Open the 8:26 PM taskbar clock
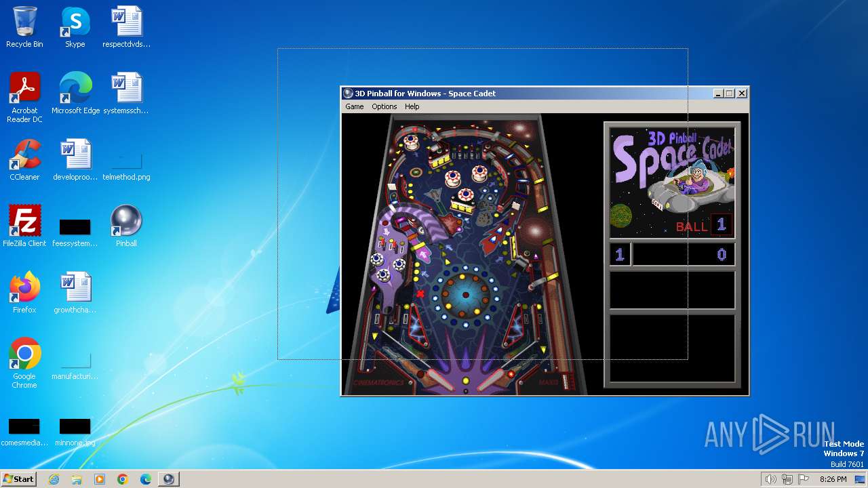The height and width of the screenshot is (488, 868). tap(833, 479)
